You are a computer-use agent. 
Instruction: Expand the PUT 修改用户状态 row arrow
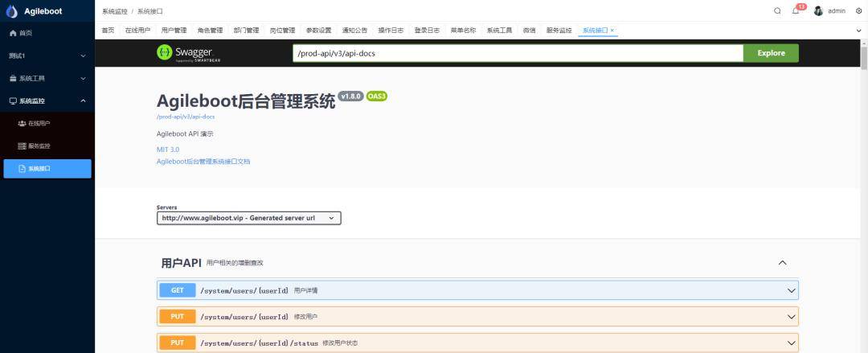click(791, 343)
